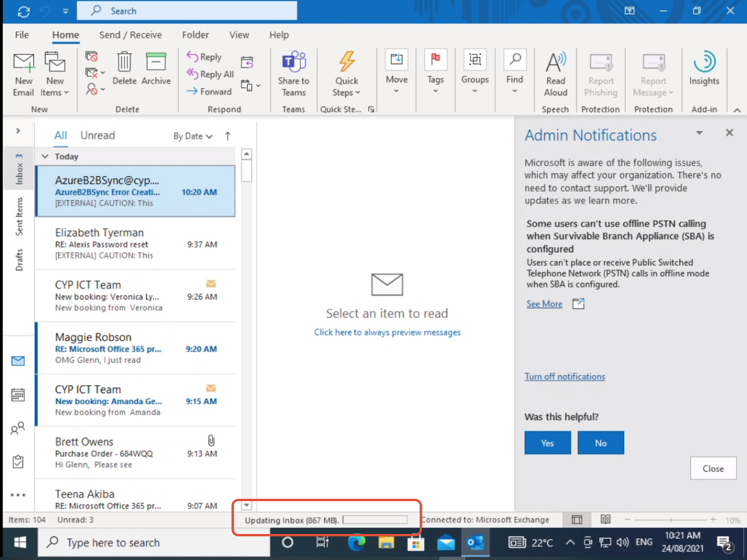
Task: Start Read Aloud speech
Action: pyautogui.click(x=555, y=74)
